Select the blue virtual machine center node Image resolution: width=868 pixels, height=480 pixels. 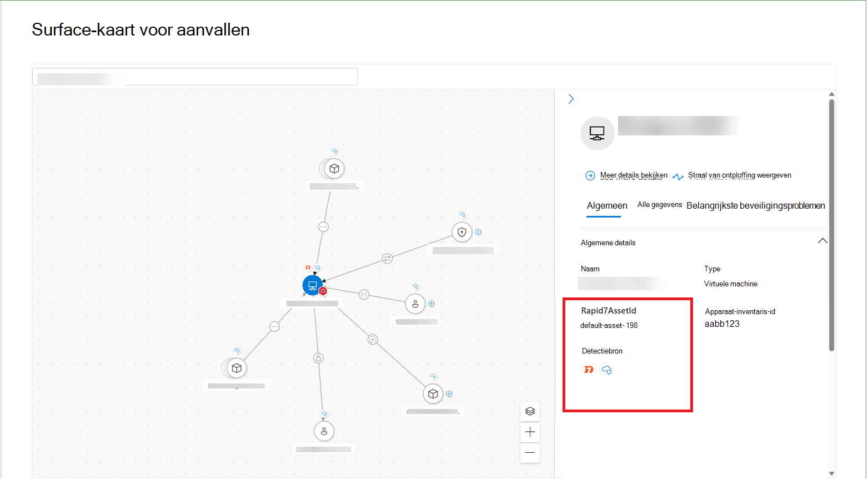point(313,285)
